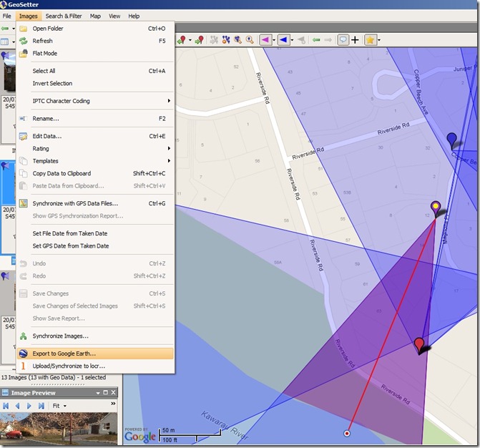Click the star favorites icon in map toolbar
This screenshot has width=480, height=448.
coord(370,40)
